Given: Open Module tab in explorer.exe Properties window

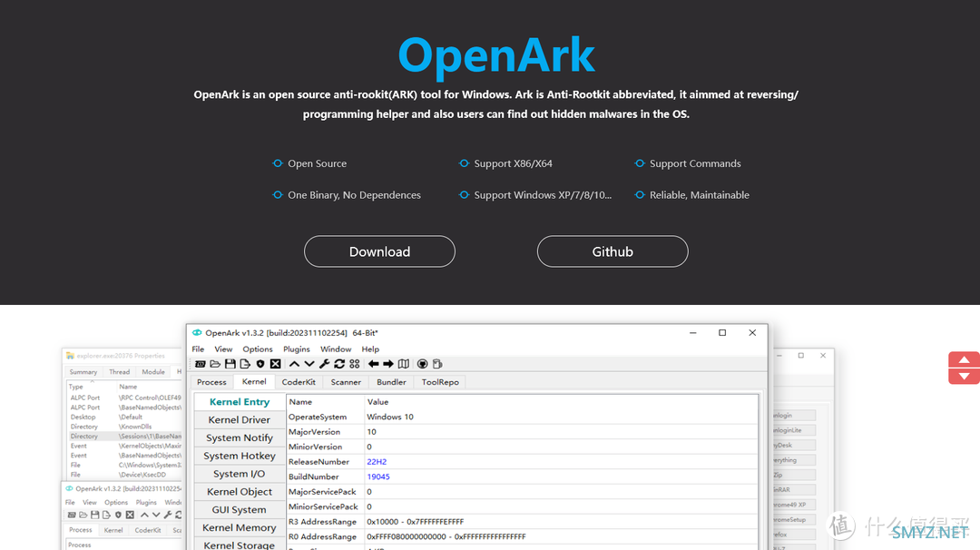Looking at the screenshot, I should [x=153, y=372].
